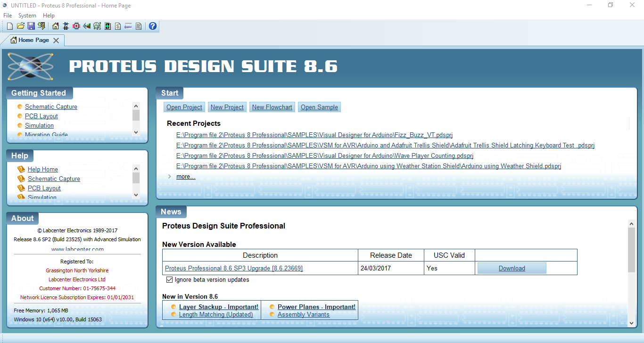Click the Proteus Professional 8.6 SP3 Upgrade link
644x343 pixels.
pyautogui.click(x=234, y=268)
